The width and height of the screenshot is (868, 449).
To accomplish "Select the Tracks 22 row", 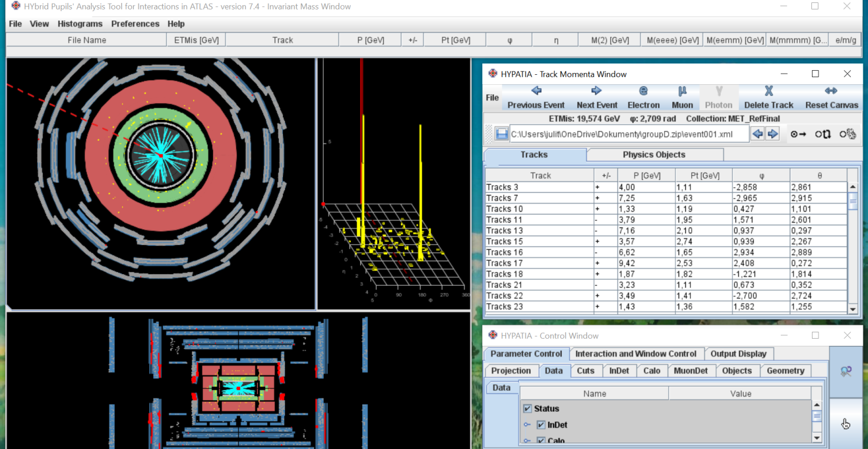I will 666,296.
